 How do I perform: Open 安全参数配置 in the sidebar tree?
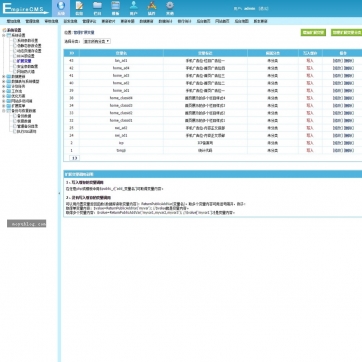pyautogui.click(x=27, y=66)
